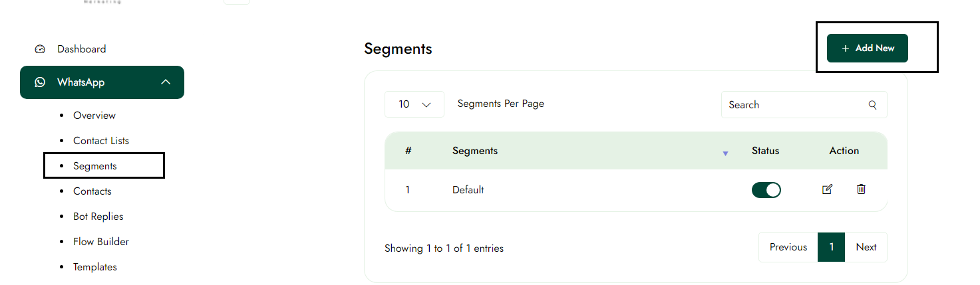Select Overview in the sidebar
Image resolution: width=980 pixels, height=285 pixels.
94,116
